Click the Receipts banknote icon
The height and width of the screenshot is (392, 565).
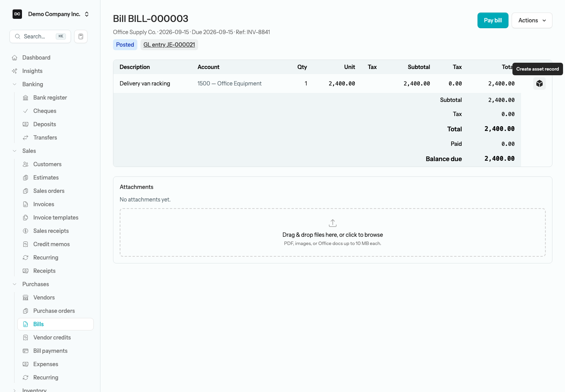pos(26,271)
